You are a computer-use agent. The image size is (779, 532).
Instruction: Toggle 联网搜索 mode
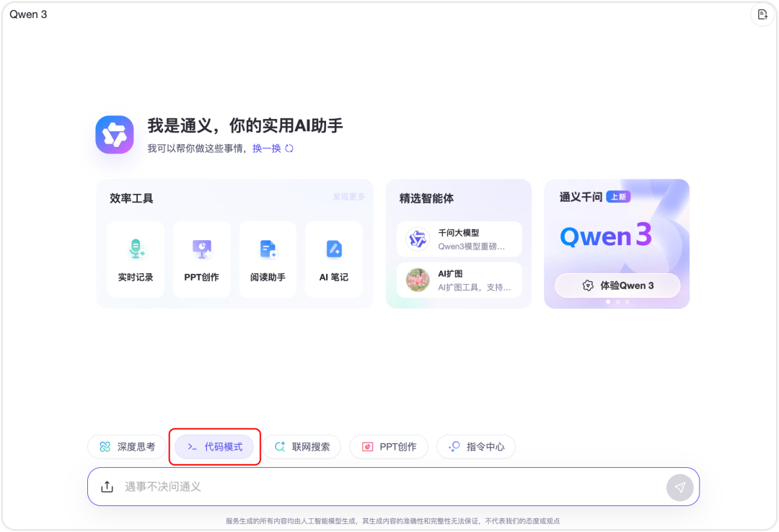pyautogui.click(x=302, y=446)
